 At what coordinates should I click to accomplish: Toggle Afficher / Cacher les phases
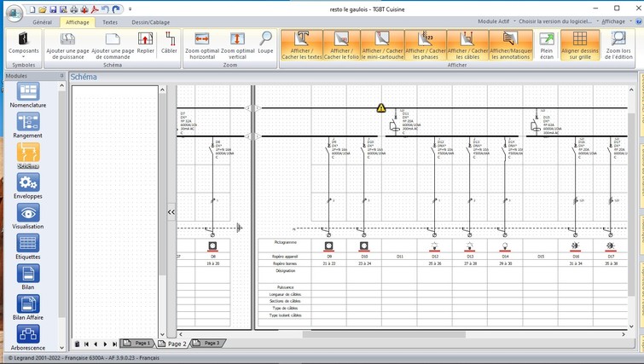(425, 44)
